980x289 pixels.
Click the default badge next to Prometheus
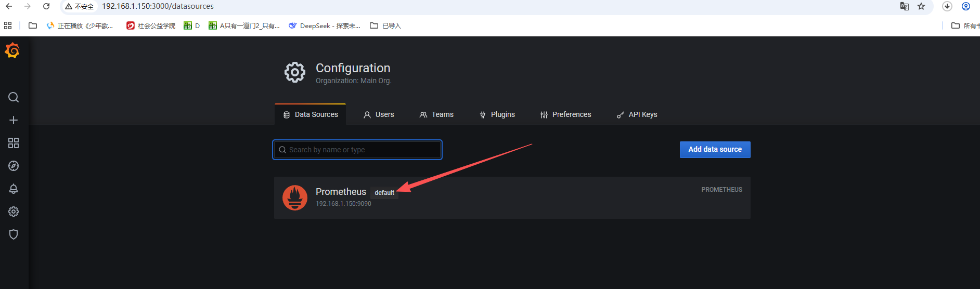[x=384, y=193]
